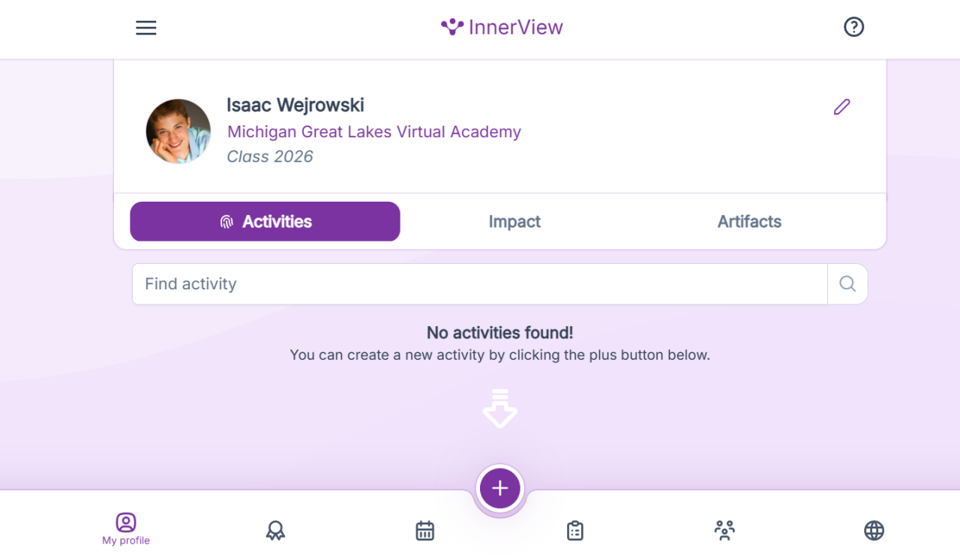The width and height of the screenshot is (960, 560).
Task: Click the name Isaac Wejrowski
Action: coord(295,105)
